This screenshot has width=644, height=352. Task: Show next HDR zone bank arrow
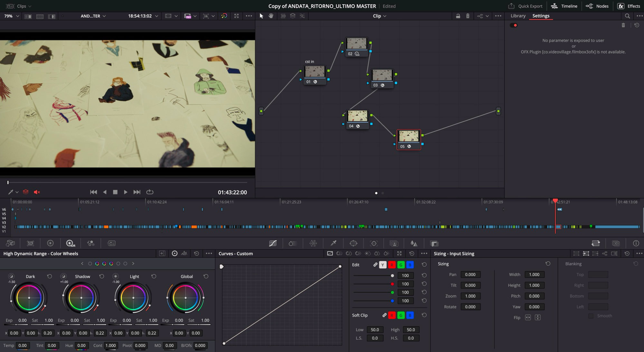pyautogui.click(x=133, y=264)
